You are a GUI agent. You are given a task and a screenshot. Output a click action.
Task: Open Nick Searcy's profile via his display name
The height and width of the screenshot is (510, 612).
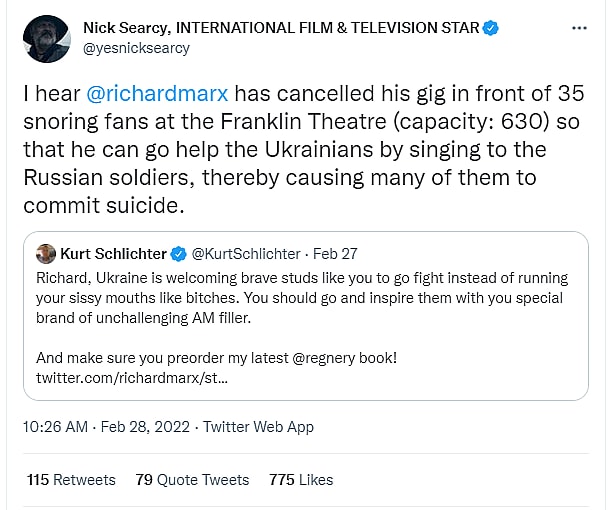click(x=281, y=28)
